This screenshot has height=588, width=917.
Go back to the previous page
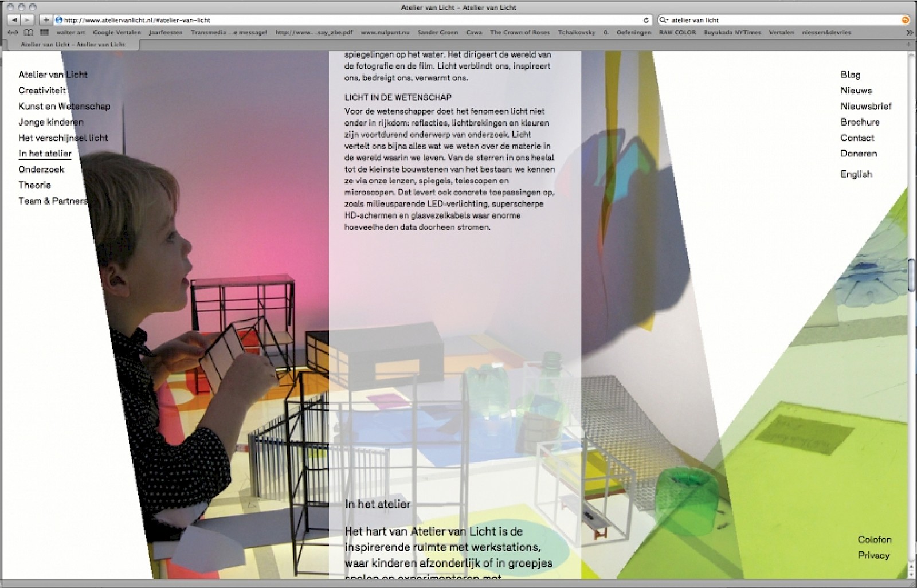(14, 20)
